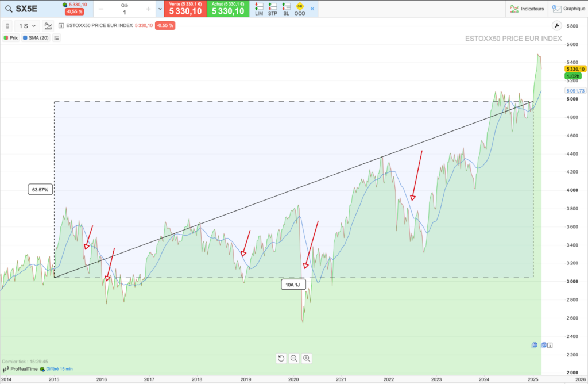Screen dimensions: 588x384
Task: Click the second blue globe icon lower right
Action: [x=543, y=345]
